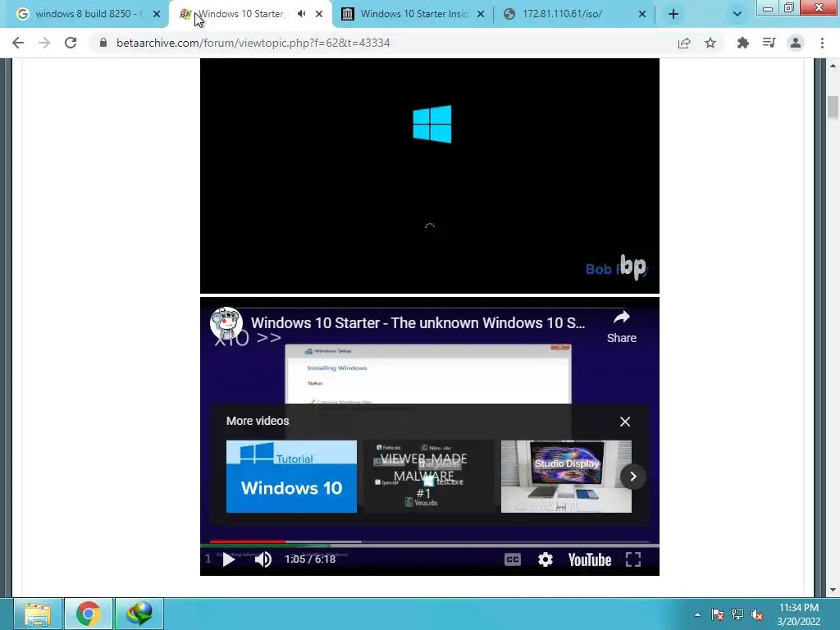Open video on YouTube via logo

click(589, 559)
